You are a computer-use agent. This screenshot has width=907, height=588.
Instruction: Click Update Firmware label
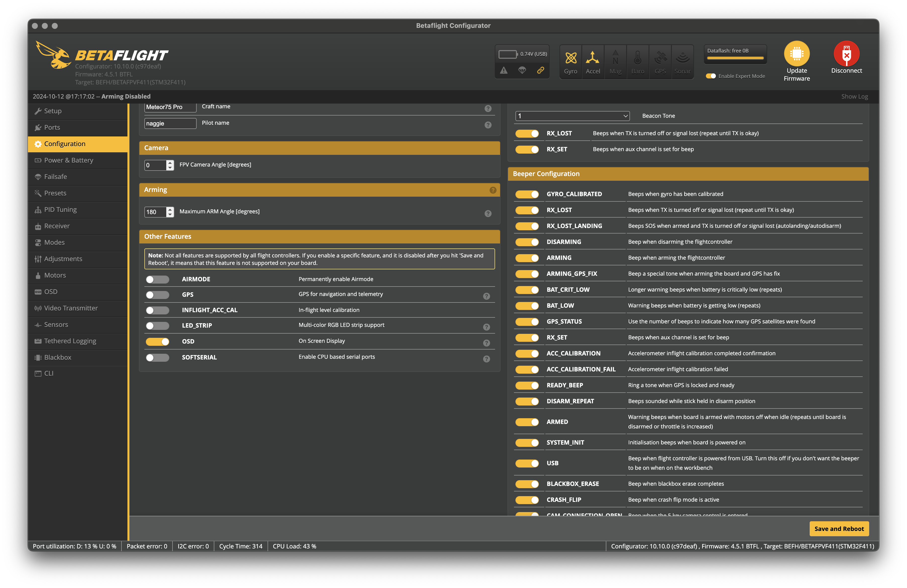pos(796,74)
